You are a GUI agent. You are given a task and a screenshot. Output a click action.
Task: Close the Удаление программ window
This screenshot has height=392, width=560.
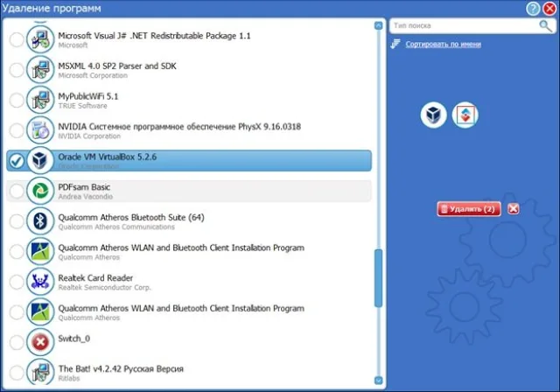549,9
